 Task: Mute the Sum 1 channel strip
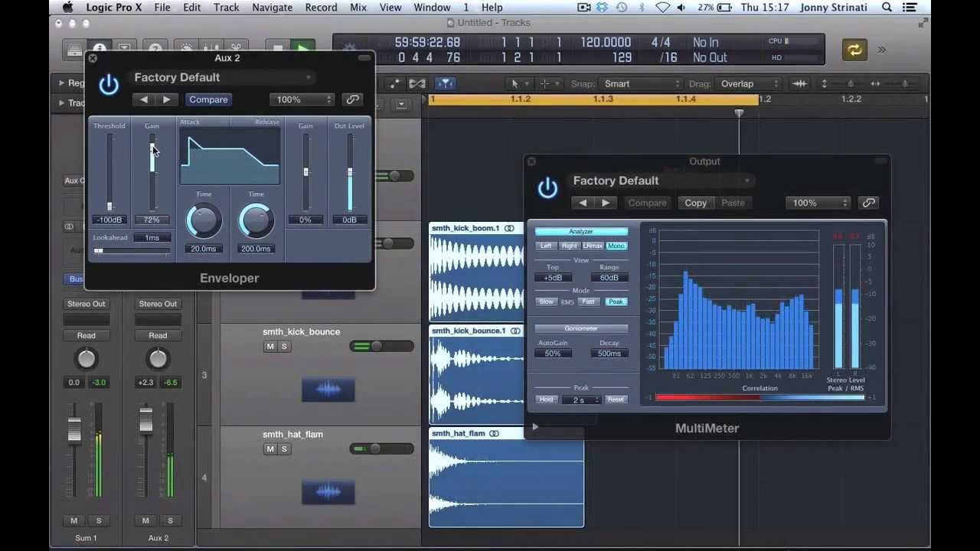(x=73, y=521)
